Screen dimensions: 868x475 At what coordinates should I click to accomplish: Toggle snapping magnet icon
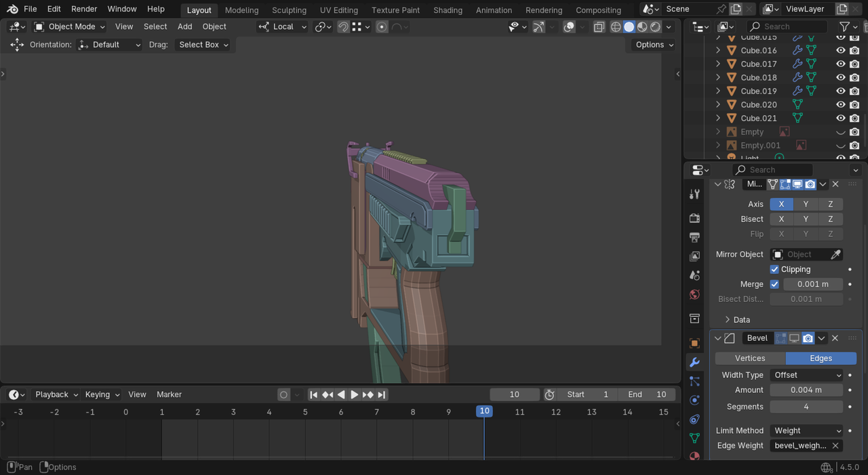click(343, 27)
